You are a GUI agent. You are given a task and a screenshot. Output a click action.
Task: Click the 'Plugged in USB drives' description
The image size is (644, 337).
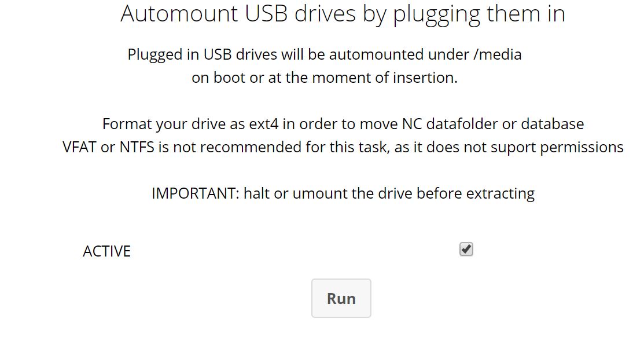click(325, 54)
